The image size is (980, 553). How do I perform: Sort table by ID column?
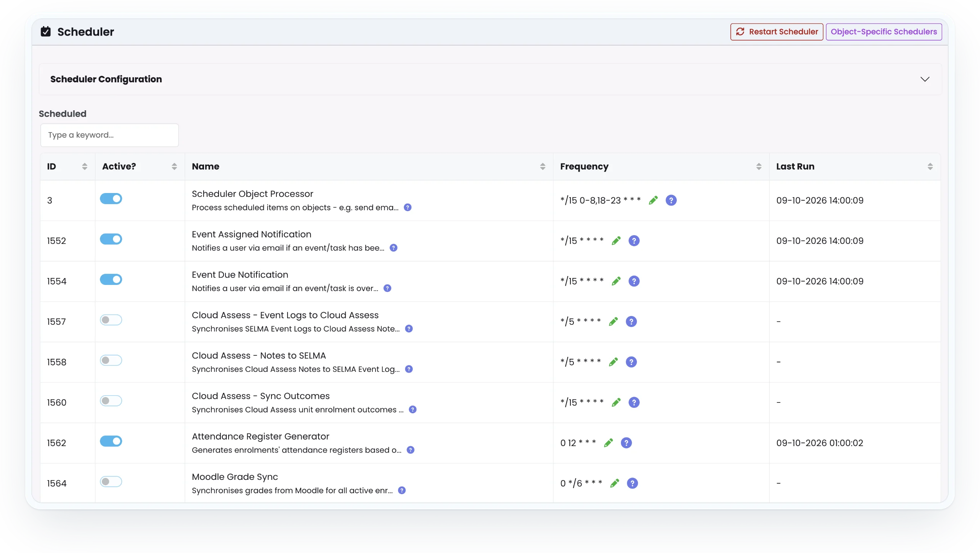pyautogui.click(x=85, y=167)
